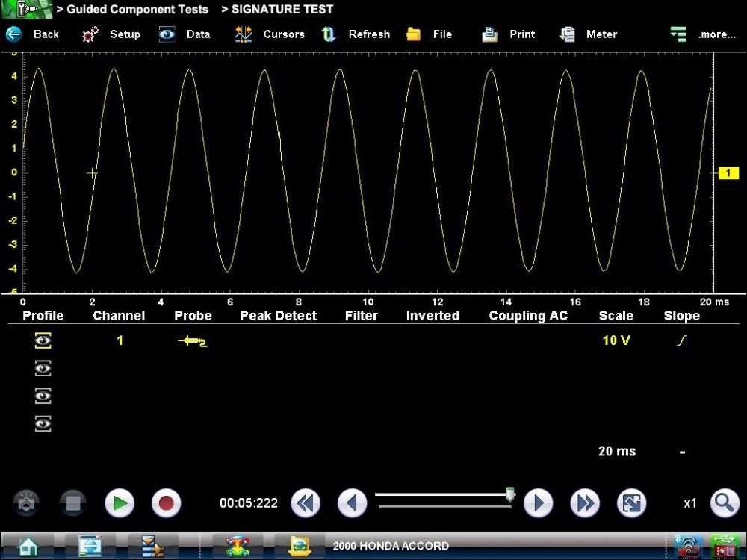Enable the fourth channel's profile eye
Screen dimensions: 747x560
(x=43, y=423)
